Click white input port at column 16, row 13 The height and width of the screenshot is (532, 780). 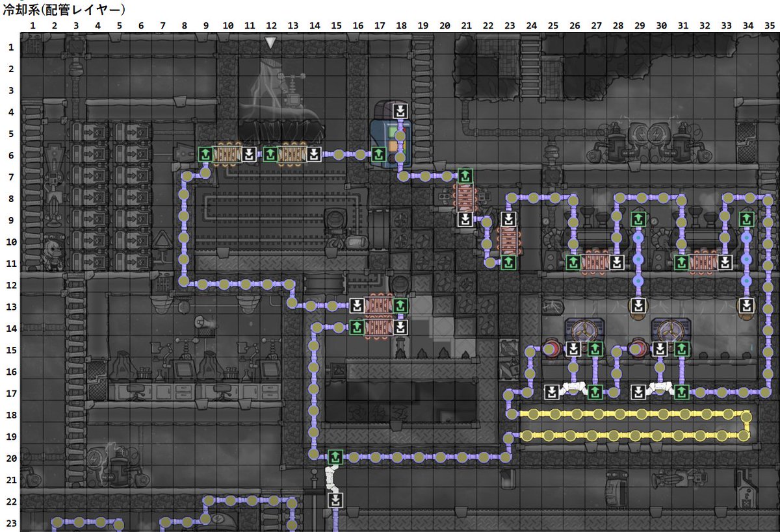coord(357,305)
